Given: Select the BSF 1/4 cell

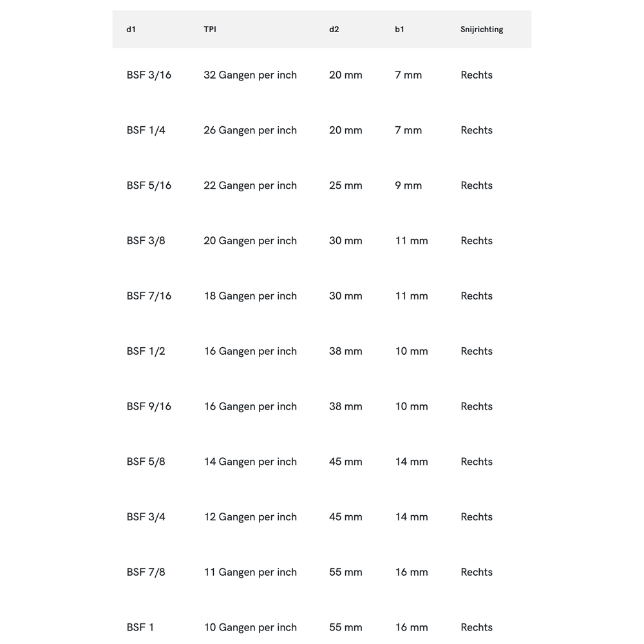Looking at the screenshot, I should point(146,130).
